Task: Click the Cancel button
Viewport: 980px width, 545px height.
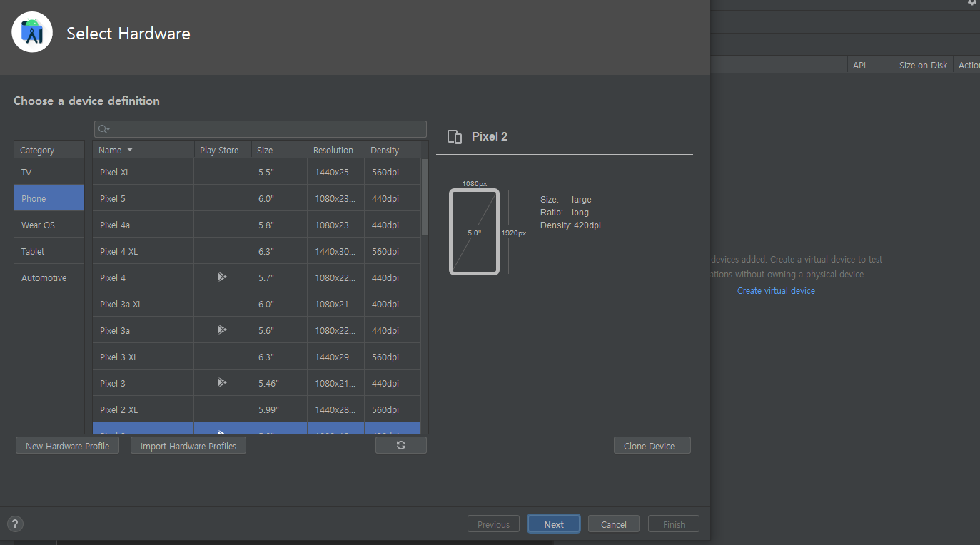Action: pos(614,524)
